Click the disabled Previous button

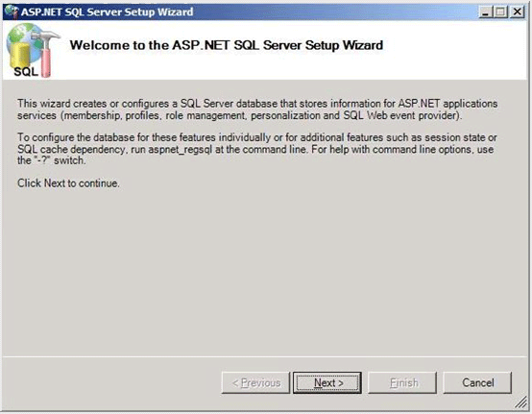[255, 382]
